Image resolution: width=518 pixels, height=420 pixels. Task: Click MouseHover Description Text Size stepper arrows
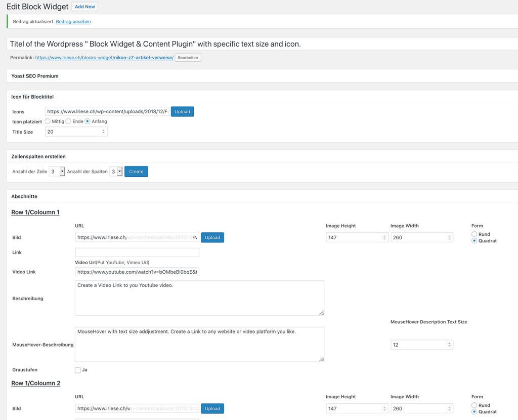(449, 345)
